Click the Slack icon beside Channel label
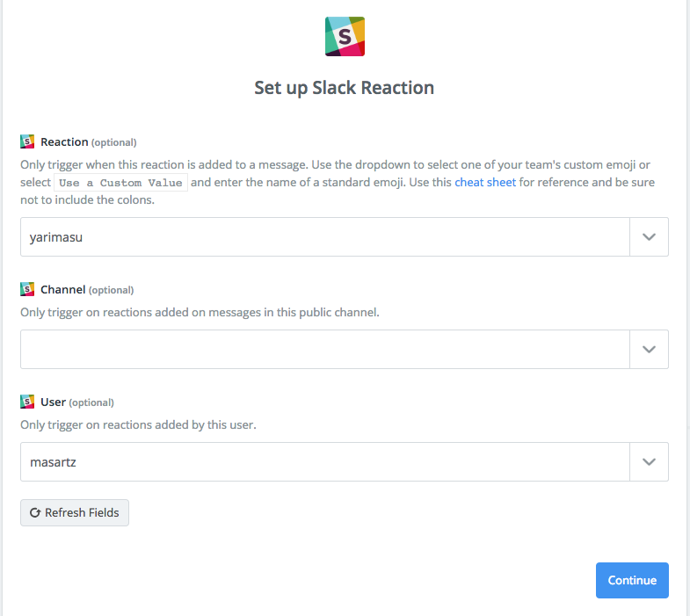 (x=27, y=289)
